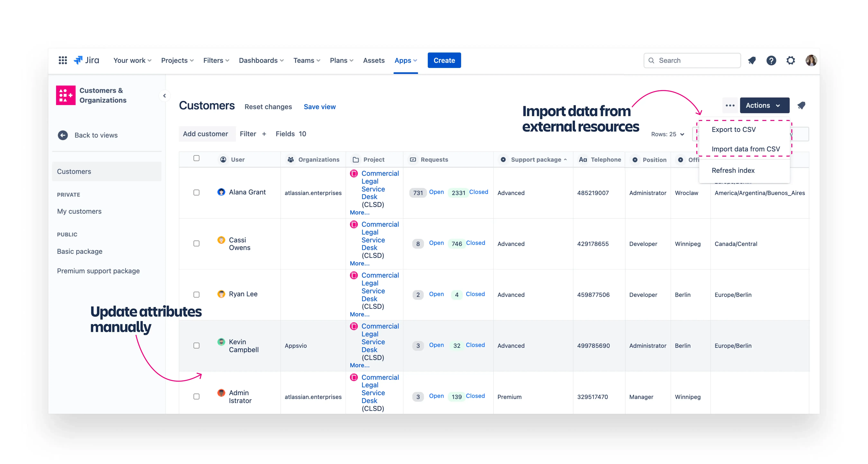
Task: Tick the checkbox for Alana Grant
Action: pos(196,193)
